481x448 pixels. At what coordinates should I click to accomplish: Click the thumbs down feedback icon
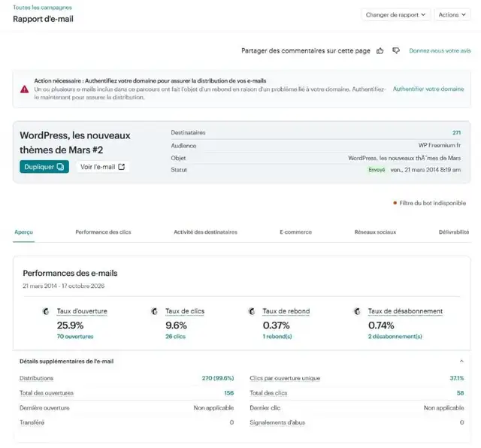[396, 50]
